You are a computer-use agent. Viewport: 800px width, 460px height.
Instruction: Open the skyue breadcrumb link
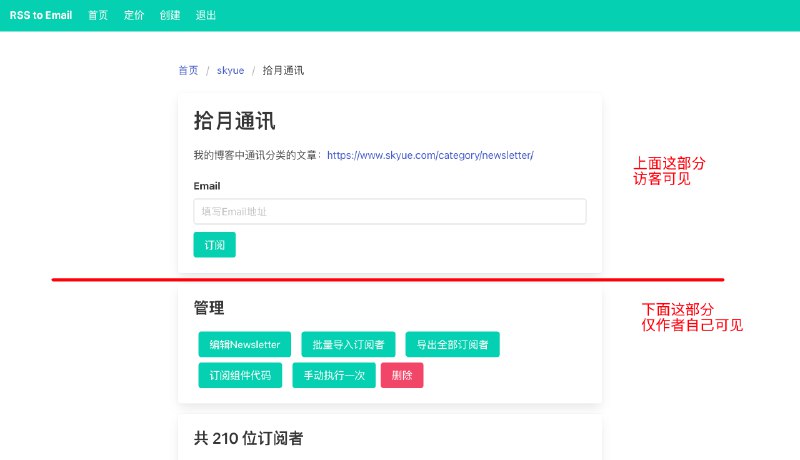click(230, 71)
